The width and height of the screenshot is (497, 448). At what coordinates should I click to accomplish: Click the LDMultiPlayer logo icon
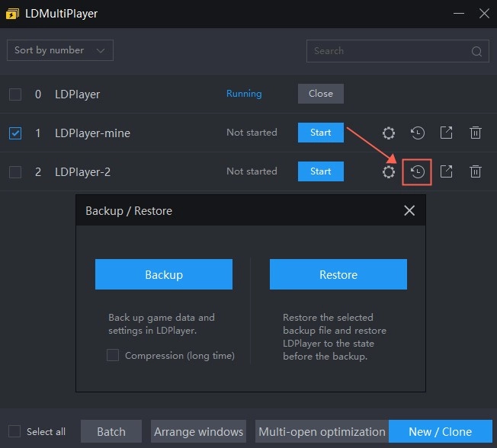point(12,14)
